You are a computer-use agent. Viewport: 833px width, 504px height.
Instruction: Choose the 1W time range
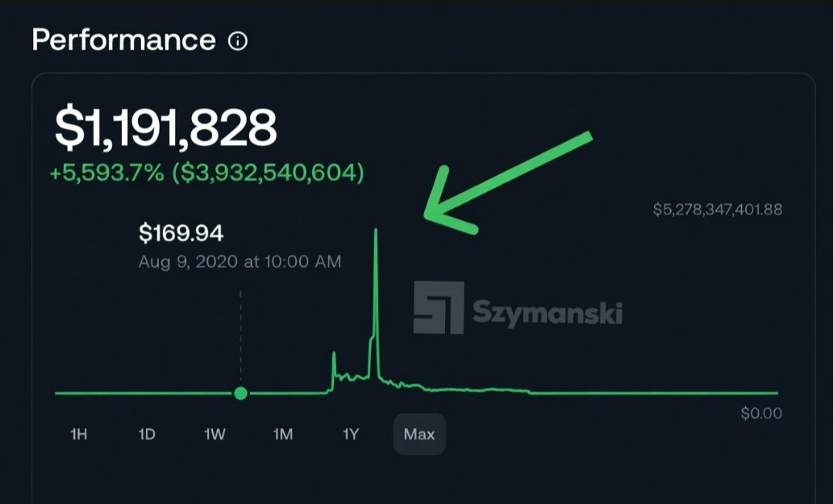214,435
